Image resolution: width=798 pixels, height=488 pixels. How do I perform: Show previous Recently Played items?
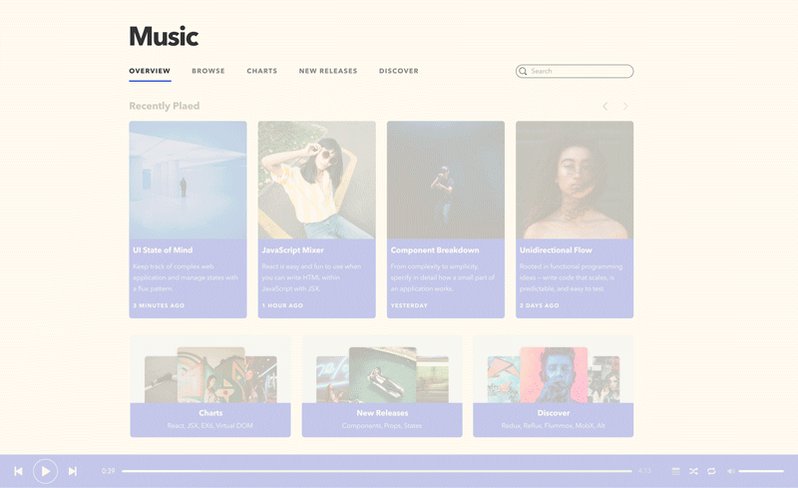(605, 106)
